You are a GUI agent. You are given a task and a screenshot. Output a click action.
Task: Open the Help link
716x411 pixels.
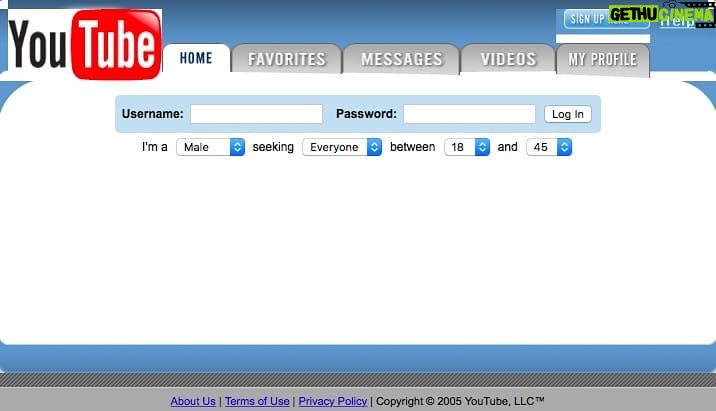[x=677, y=21]
